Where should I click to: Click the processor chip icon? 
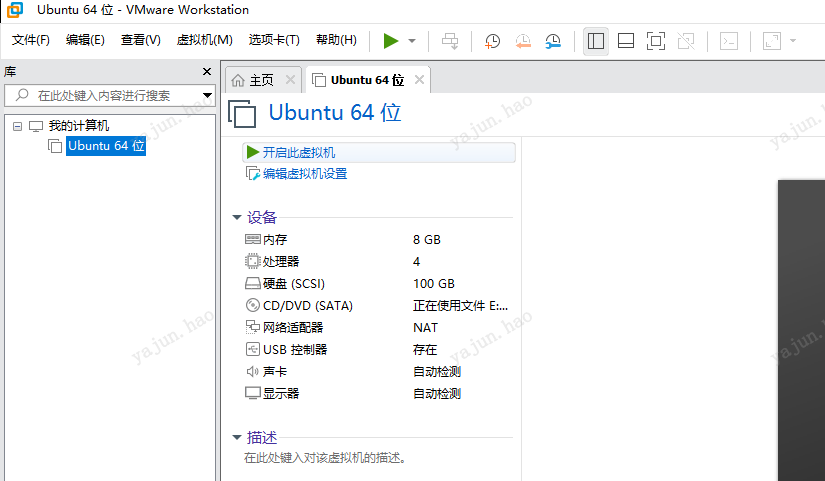point(253,261)
